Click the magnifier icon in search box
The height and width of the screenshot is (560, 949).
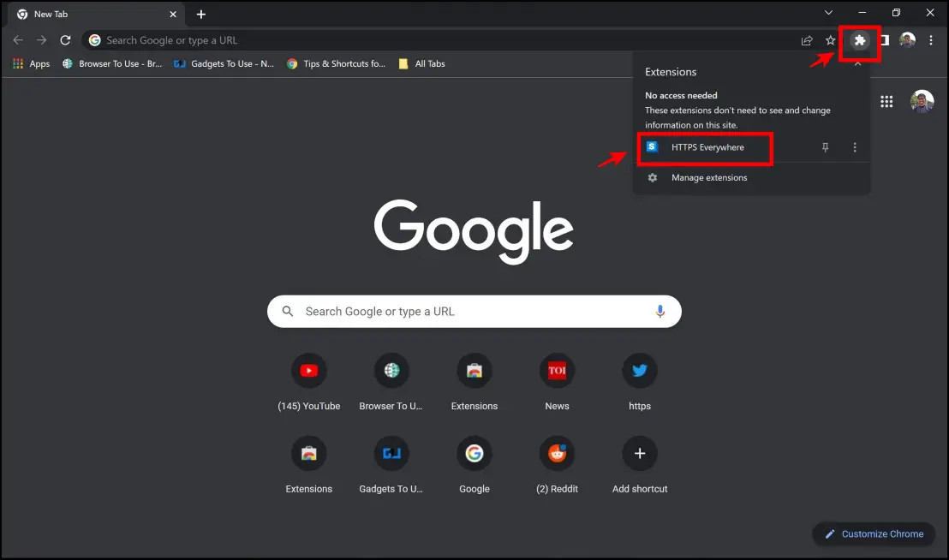click(x=288, y=312)
